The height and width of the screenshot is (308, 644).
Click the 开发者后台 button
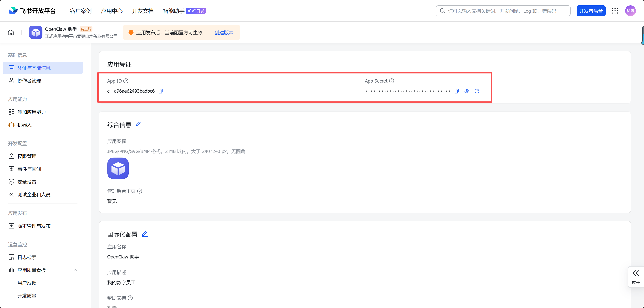[x=591, y=11]
